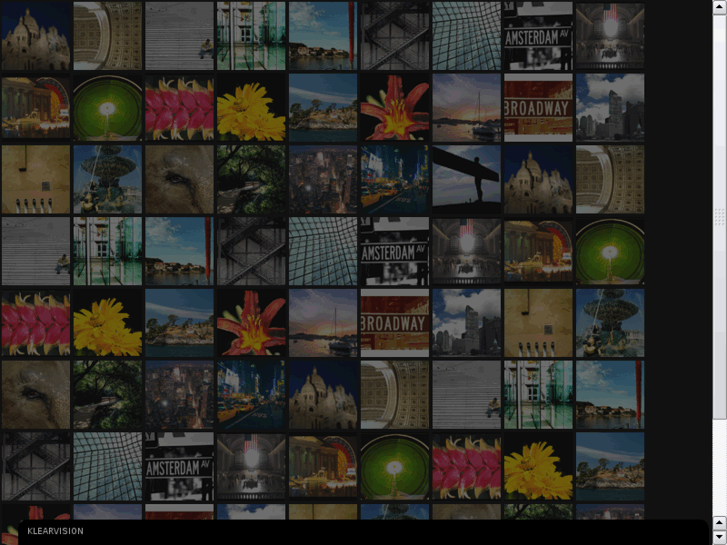This screenshot has width=727, height=545.
Task: Open the rocky island photo in the second row
Action: coord(323,108)
